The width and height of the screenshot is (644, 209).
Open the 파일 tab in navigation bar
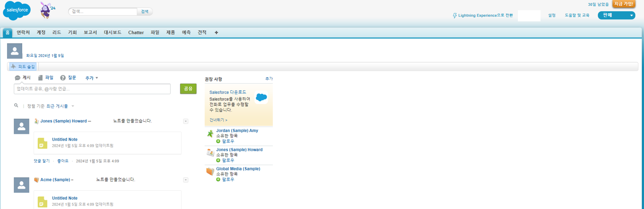tap(155, 32)
